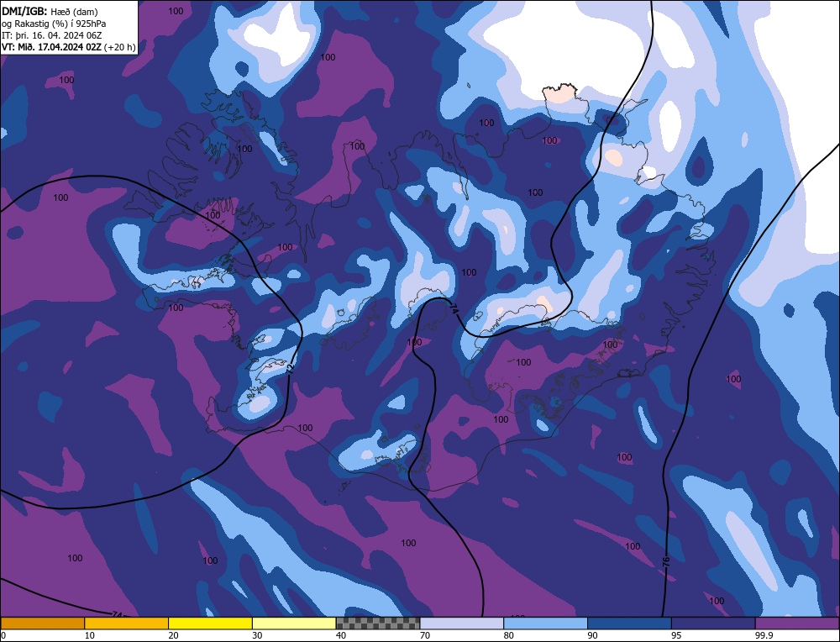Click the "72" contour label
840x642 pixels.
(x=290, y=368)
